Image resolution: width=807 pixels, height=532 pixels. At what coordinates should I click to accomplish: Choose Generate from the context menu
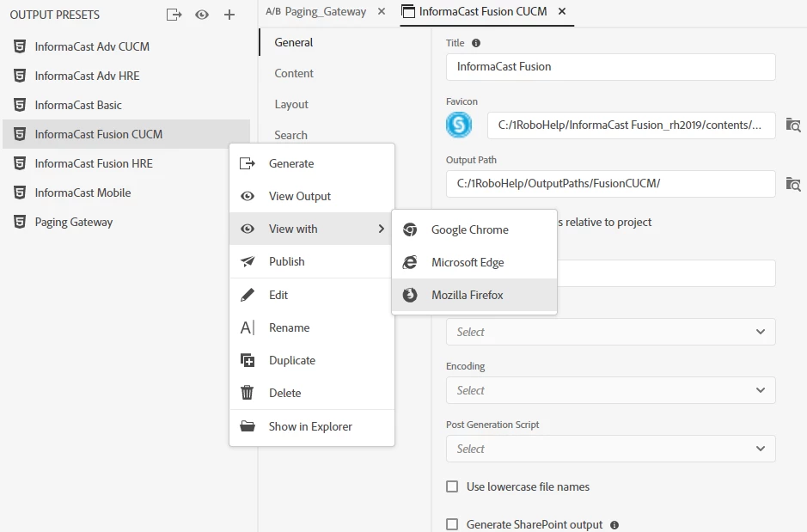pyautogui.click(x=312, y=163)
